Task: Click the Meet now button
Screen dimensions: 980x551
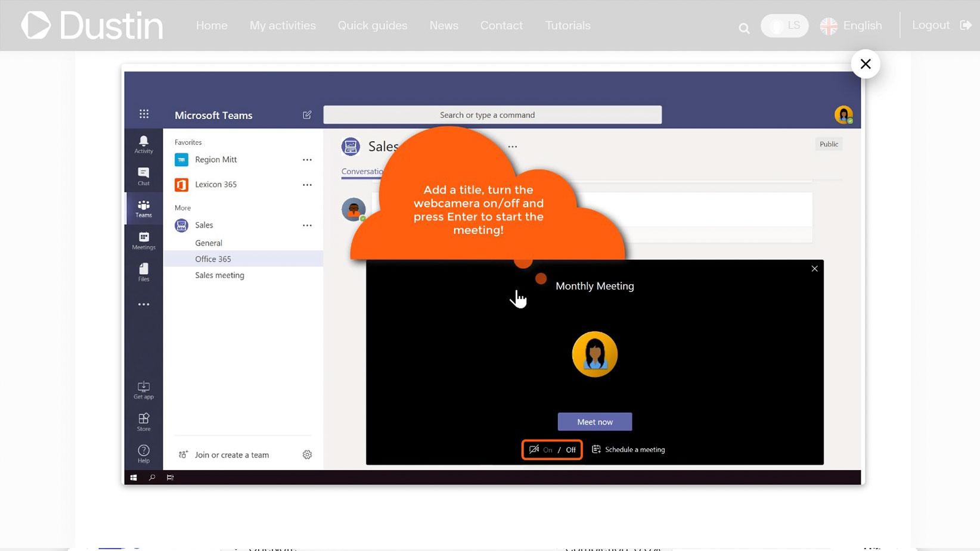Action: coord(595,422)
